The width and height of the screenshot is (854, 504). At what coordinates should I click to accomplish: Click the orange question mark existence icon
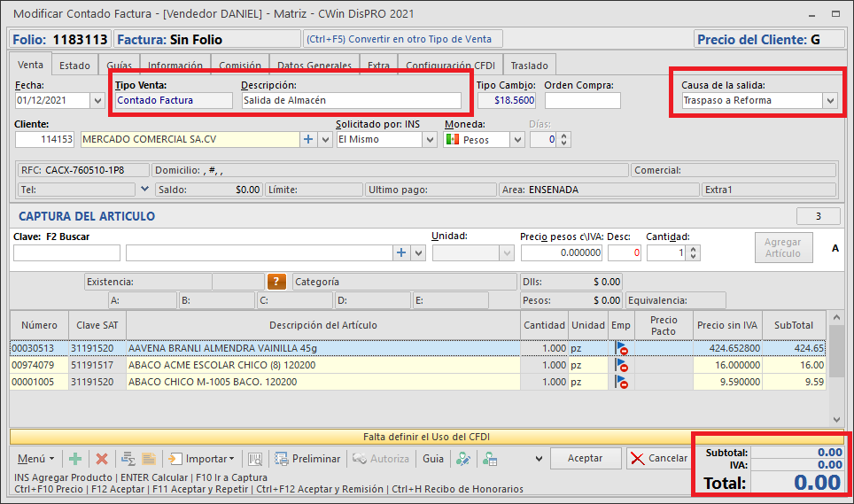point(276,282)
